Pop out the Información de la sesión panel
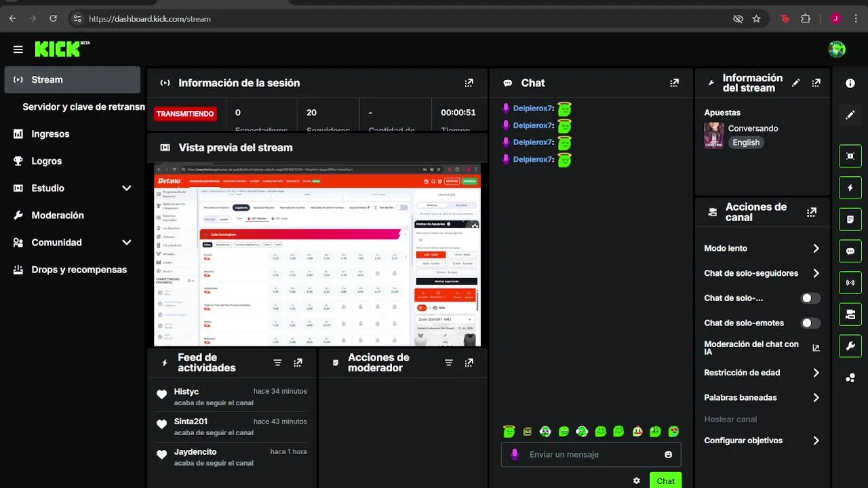 pos(469,83)
